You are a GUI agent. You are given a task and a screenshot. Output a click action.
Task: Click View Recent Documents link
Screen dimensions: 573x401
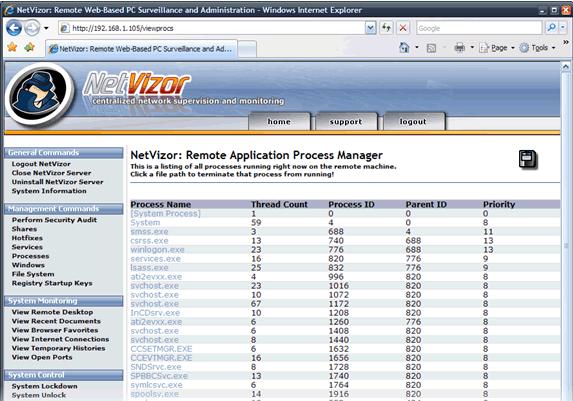point(56,321)
